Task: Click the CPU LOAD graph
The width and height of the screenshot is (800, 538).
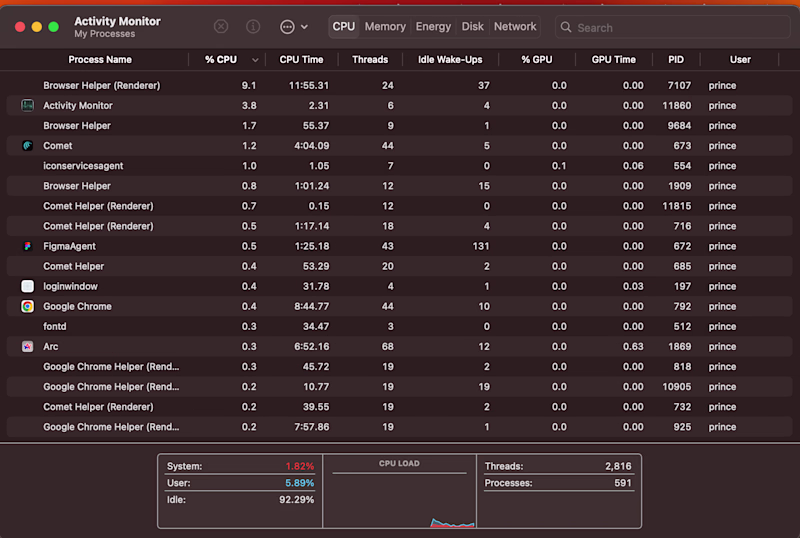Action: 399,492
